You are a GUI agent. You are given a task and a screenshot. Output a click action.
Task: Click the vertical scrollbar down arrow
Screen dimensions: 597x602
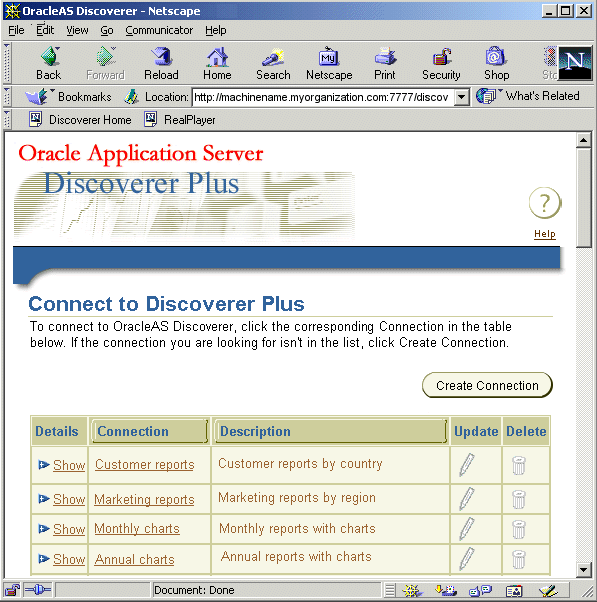[584, 569]
